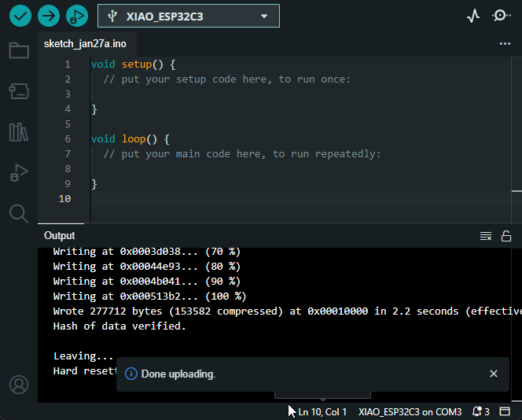
Task: Open the editor tab's three-dot menu
Action: point(505,44)
